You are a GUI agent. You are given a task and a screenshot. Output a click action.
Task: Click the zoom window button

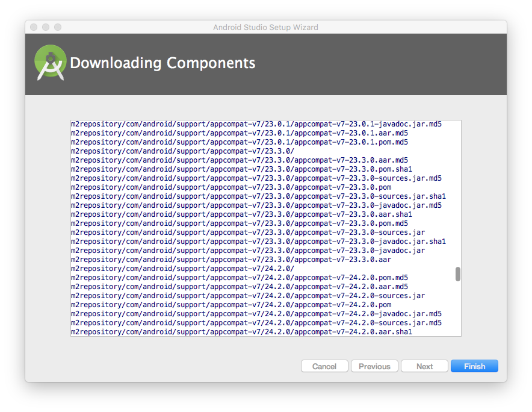pyautogui.click(x=58, y=27)
